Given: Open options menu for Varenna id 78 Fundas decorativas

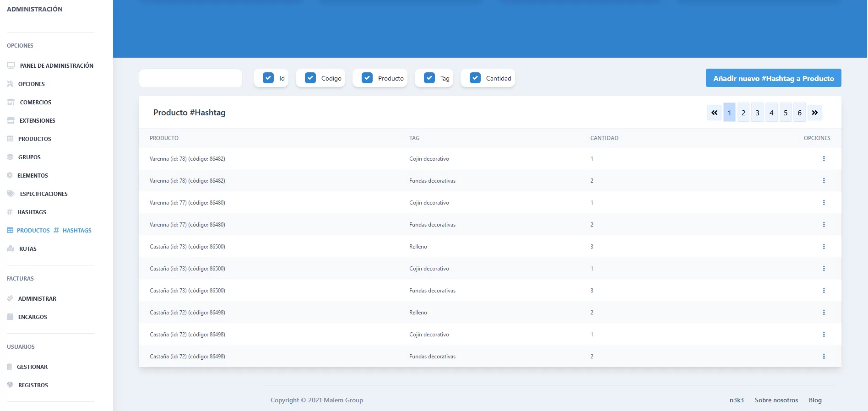Looking at the screenshot, I should [824, 181].
